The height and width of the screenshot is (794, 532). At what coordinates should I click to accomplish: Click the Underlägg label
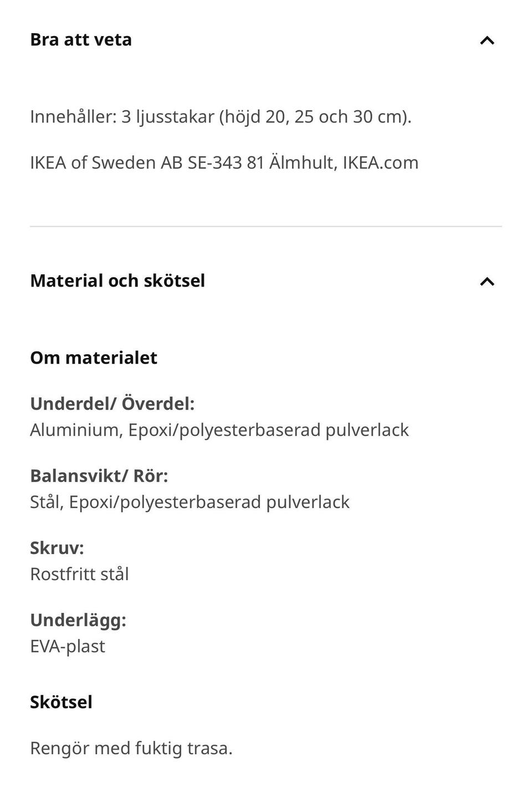(x=78, y=620)
